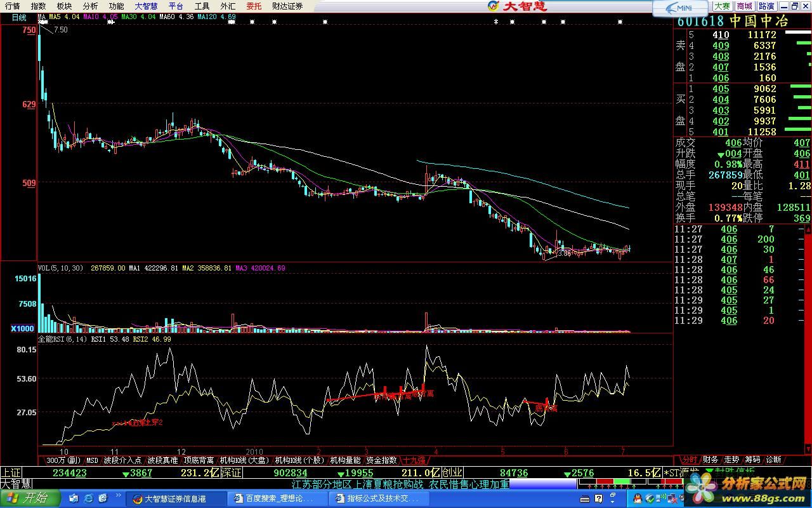Select the 资金指数 indicator tab
The height and width of the screenshot is (508, 812).
tap(382, 460)
